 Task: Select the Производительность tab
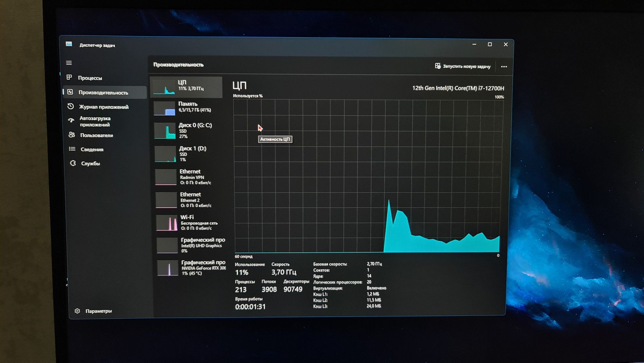pyautogui.click(x=105, y=92)
